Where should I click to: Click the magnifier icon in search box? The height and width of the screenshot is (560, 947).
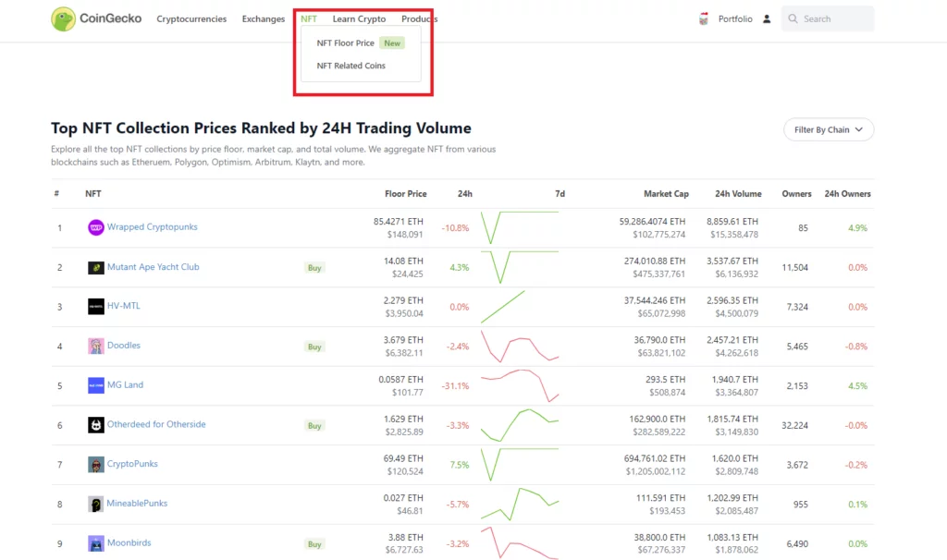(793, 19)
